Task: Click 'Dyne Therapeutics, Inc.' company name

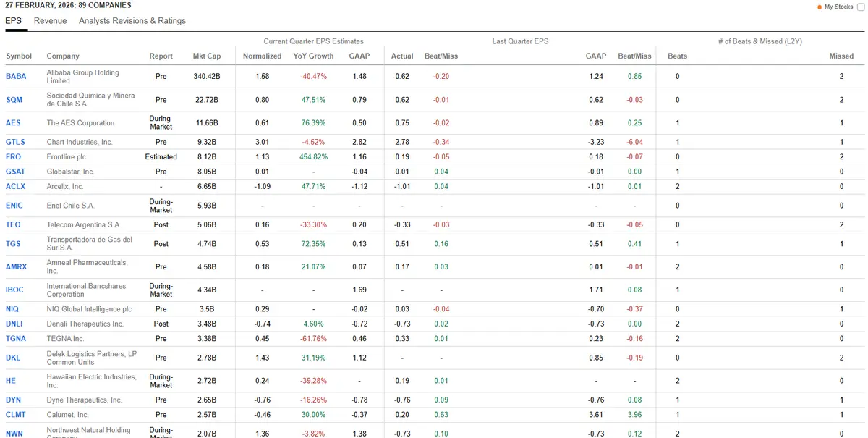Action: click(84, 400)
